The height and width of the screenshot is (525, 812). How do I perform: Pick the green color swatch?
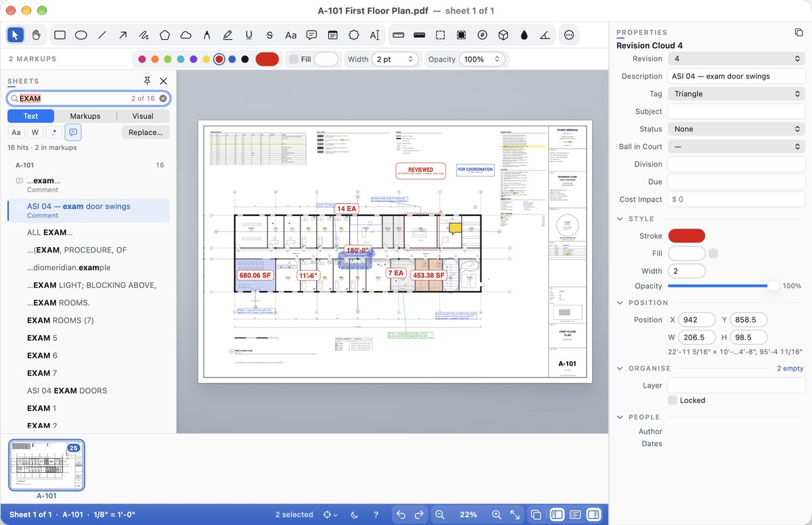click(x=168, y=60)
